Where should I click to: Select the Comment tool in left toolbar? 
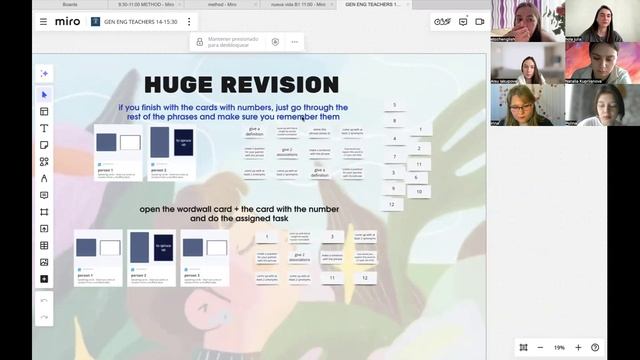coord(44,195)
